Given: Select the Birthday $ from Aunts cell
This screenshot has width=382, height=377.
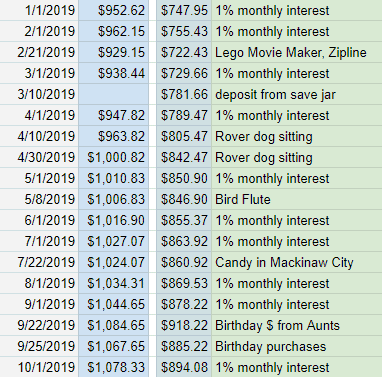Looking at the screenshot, I should (297, 325).
